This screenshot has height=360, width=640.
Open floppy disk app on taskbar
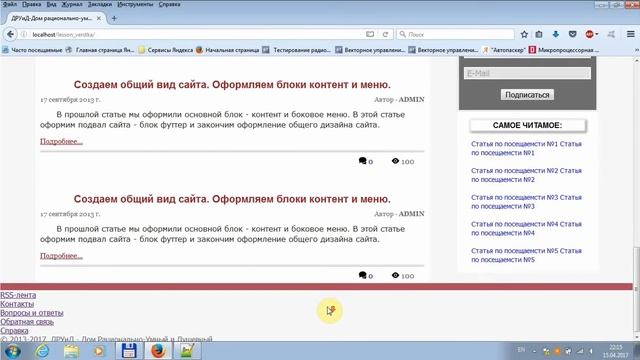[129, 351]
